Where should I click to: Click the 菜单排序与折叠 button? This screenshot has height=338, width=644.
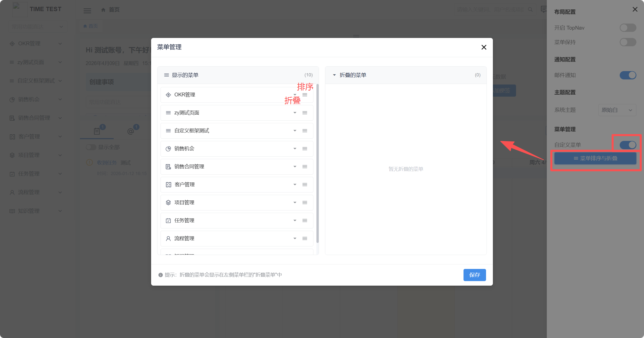[595, 158]
